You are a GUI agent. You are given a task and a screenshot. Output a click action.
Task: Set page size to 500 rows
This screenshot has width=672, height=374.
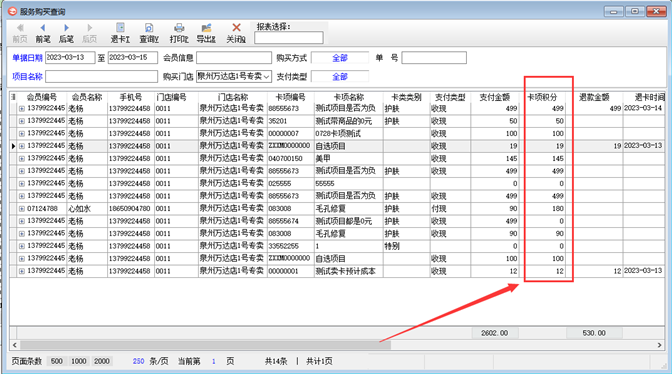pos(57,361)
